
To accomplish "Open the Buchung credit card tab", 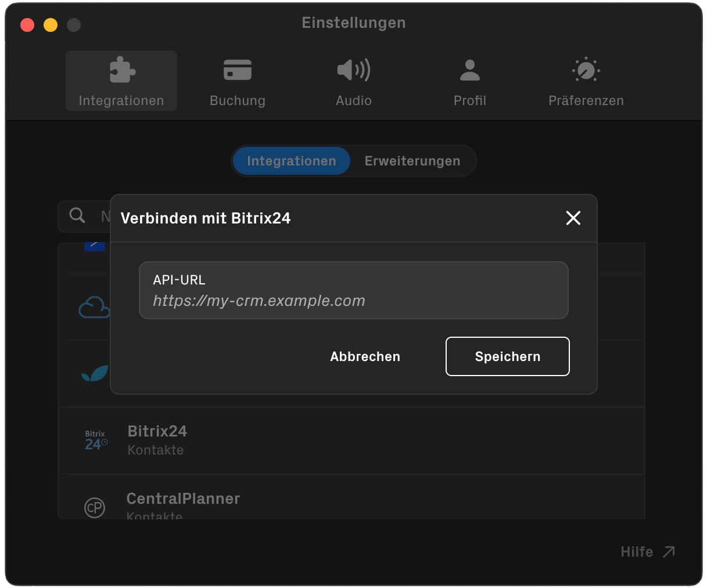I will click(238, 81).
